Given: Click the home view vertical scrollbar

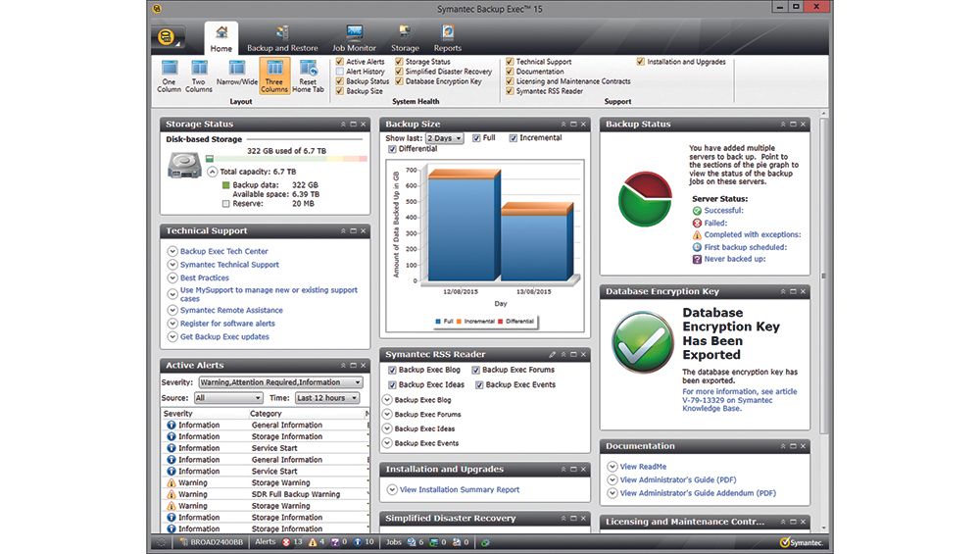Looking at the screenshot, I should pyautogui.click(x=824, y=276).
